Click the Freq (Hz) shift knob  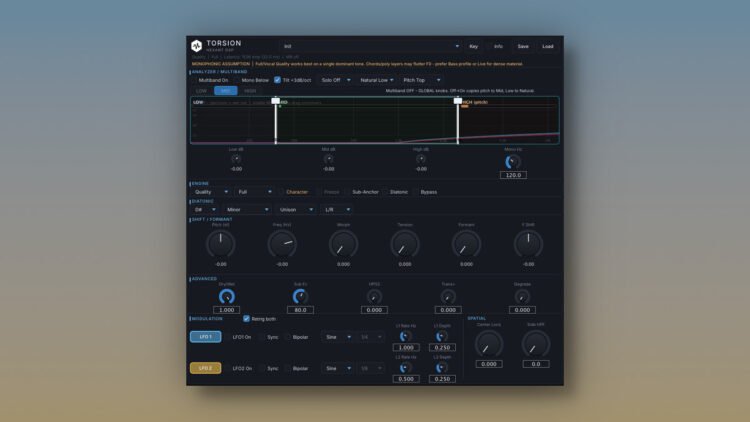[x=282, y=244]
